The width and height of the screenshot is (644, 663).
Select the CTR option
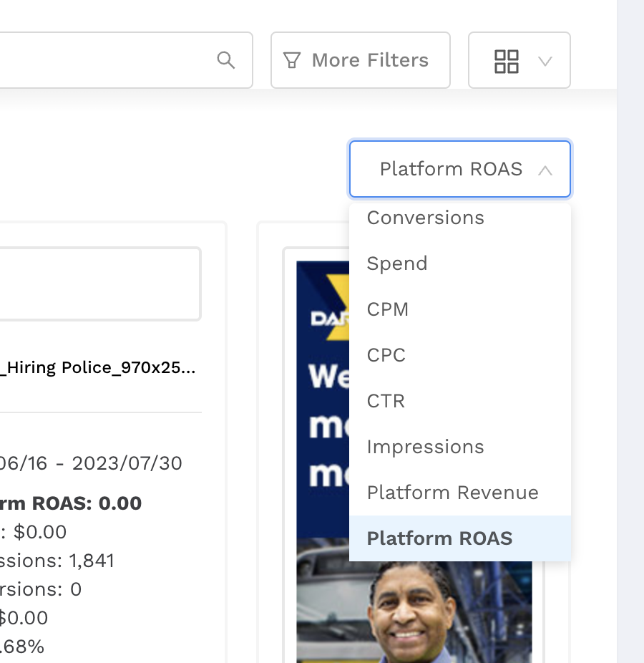385,401
